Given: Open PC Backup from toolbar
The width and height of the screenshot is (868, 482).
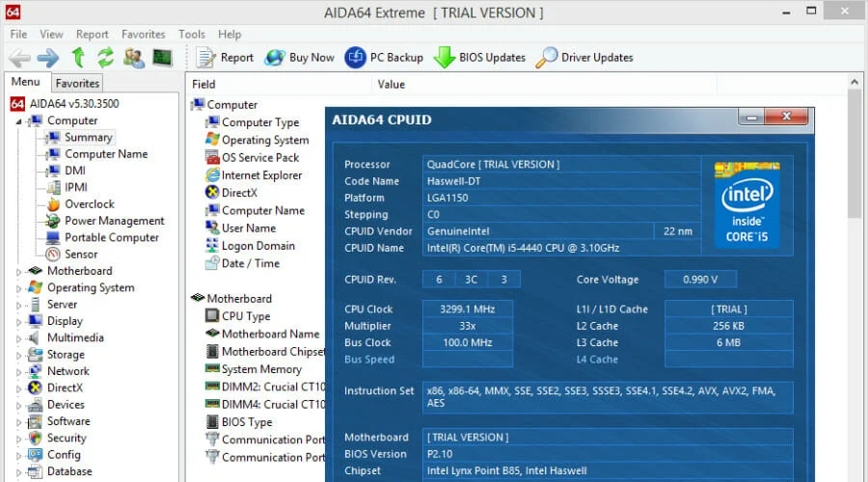Looking at the screenshot, I should [x=384, y=58].
